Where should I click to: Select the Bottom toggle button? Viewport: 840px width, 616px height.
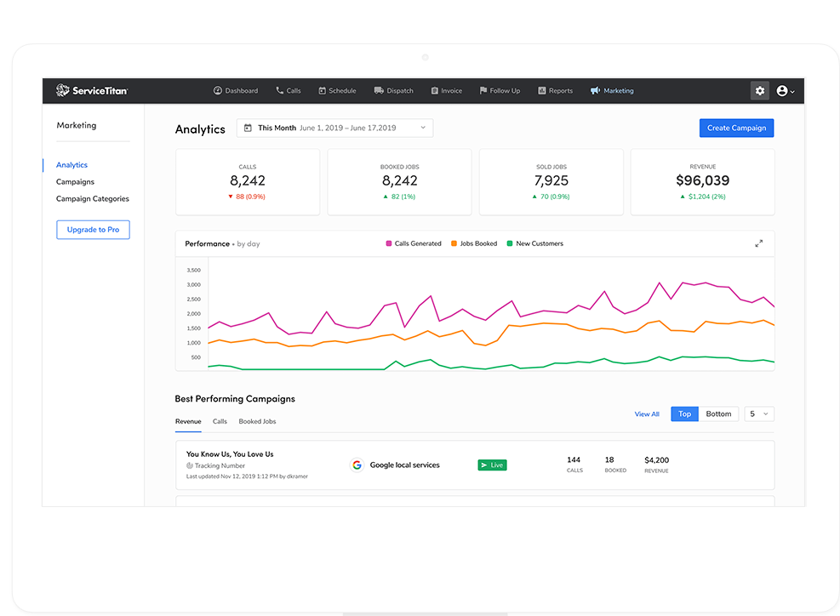(718, 414)
